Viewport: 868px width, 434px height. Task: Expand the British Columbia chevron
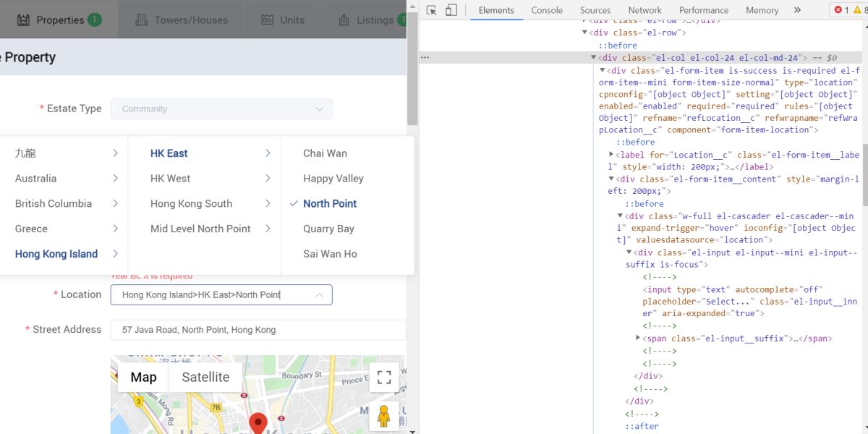coord(116,204)
